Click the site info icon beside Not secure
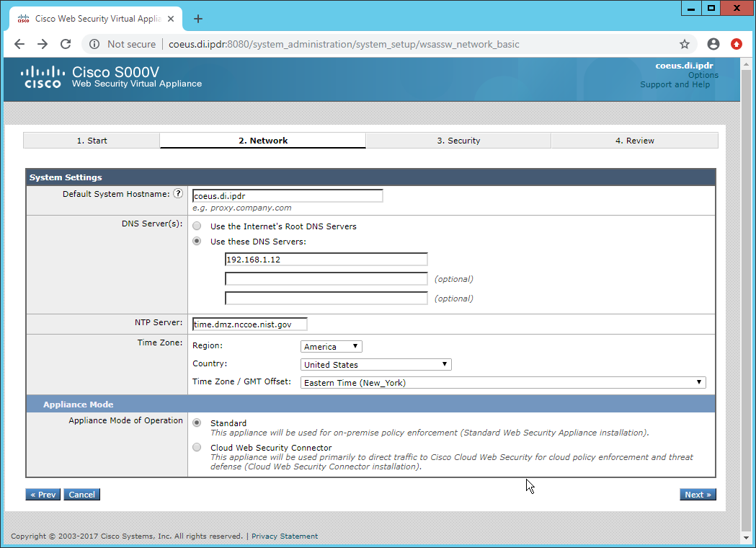The width and height of the screenshot is (756, 548). (x=94, y=45)
